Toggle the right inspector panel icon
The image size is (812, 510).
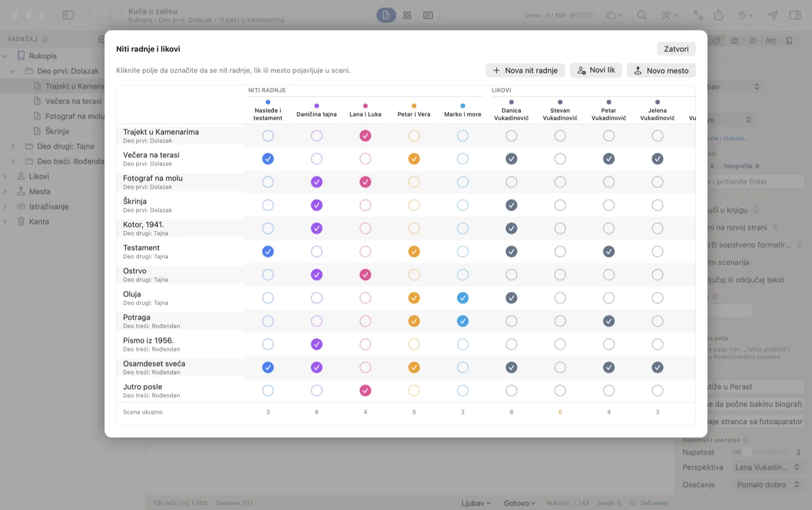795,15
